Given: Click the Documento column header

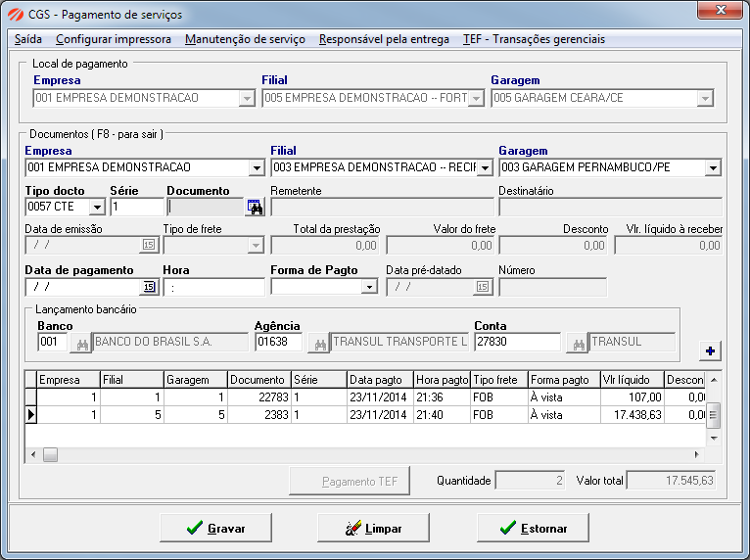Looking at the screenshot, I should pyautogui.click(x=259, y=380).
